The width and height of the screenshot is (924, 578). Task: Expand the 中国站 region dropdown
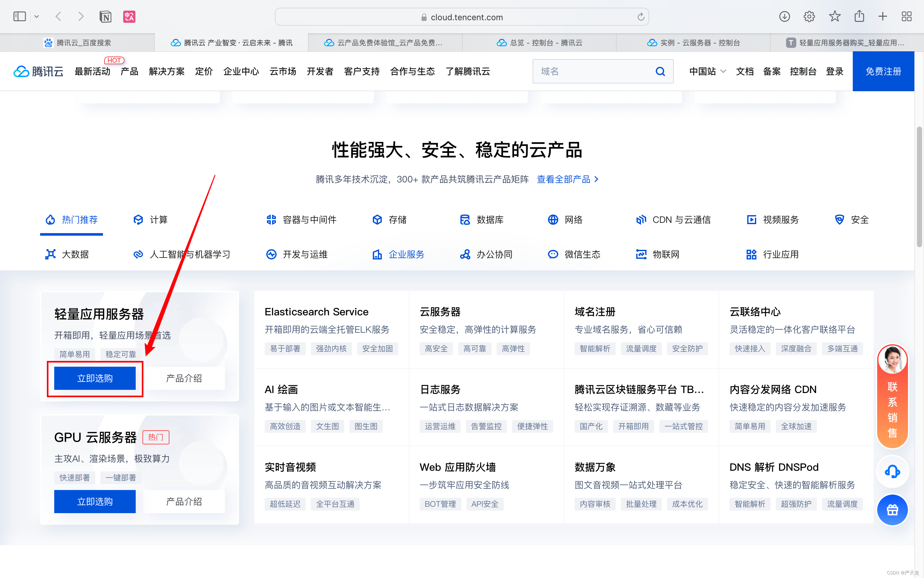click(707, 72)
